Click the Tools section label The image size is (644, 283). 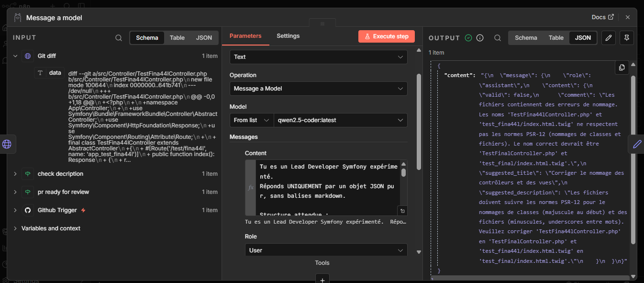point(322,263)
